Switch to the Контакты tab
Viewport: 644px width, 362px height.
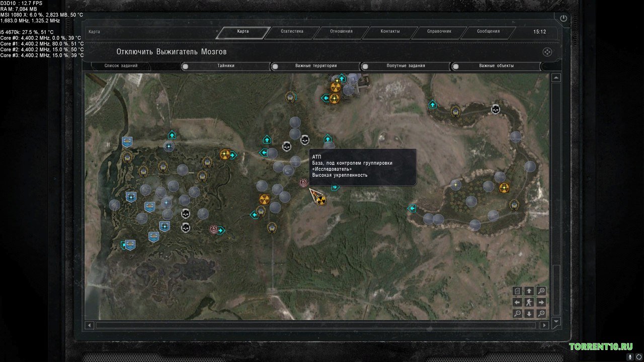coord(390,32)
